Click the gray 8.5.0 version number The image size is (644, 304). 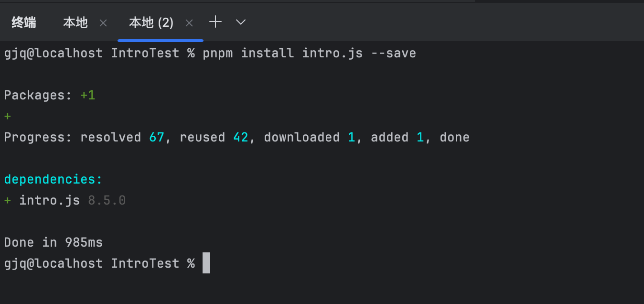[107, 200]
